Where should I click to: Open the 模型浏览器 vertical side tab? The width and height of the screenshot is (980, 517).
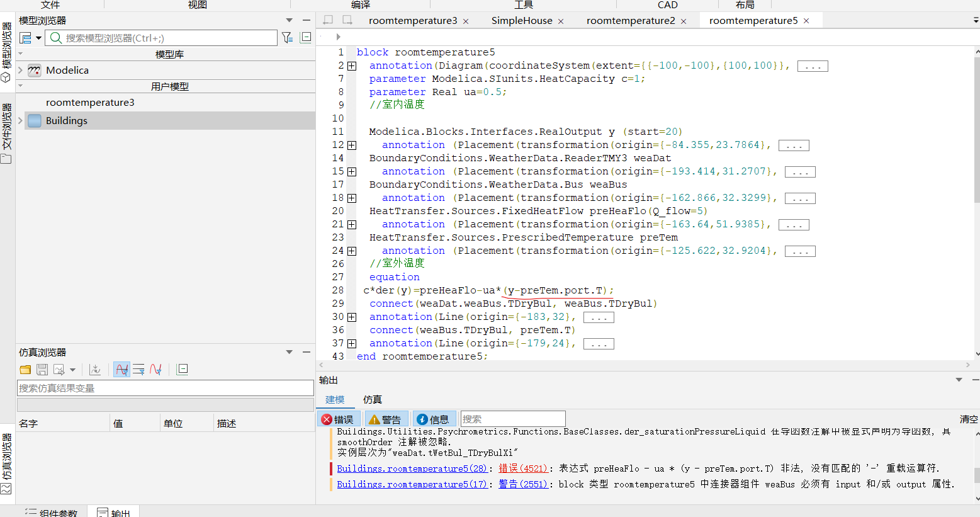pos(7,52)
